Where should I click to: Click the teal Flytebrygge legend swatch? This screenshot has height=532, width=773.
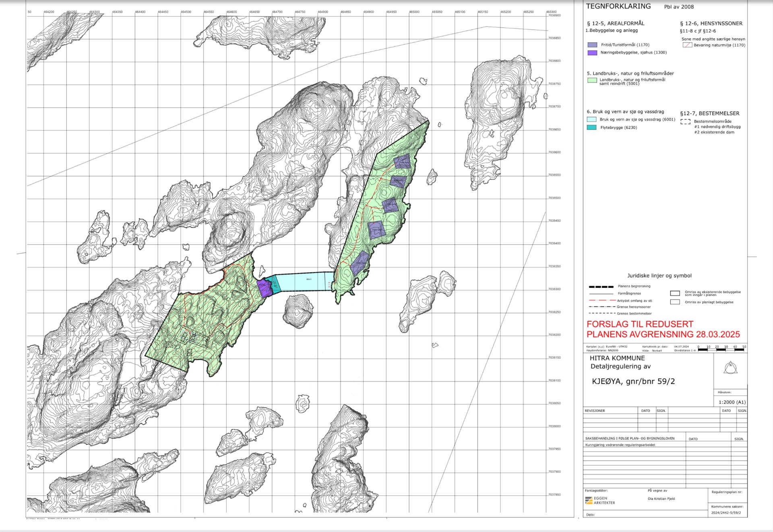pyautogui.click(x=591, y=128)
